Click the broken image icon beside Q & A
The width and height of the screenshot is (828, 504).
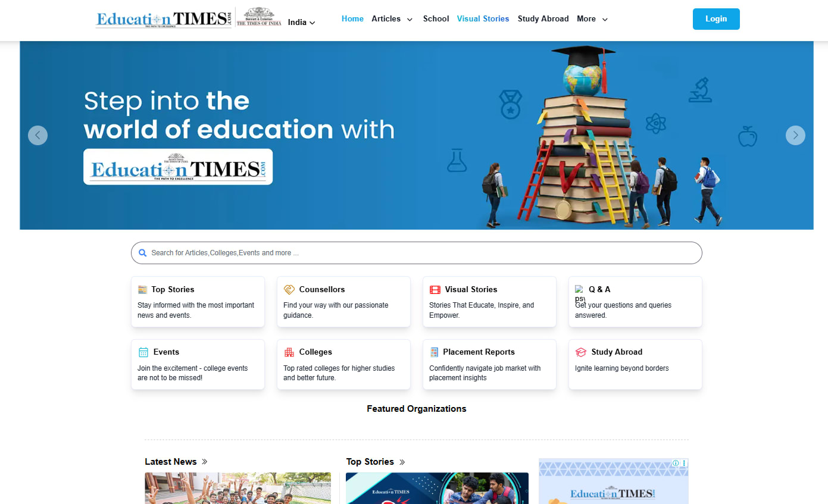[580, 293]
